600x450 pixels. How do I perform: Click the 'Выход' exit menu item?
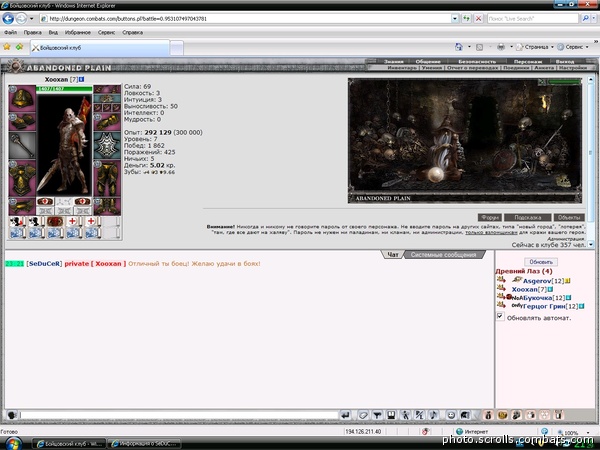[564, 61]
